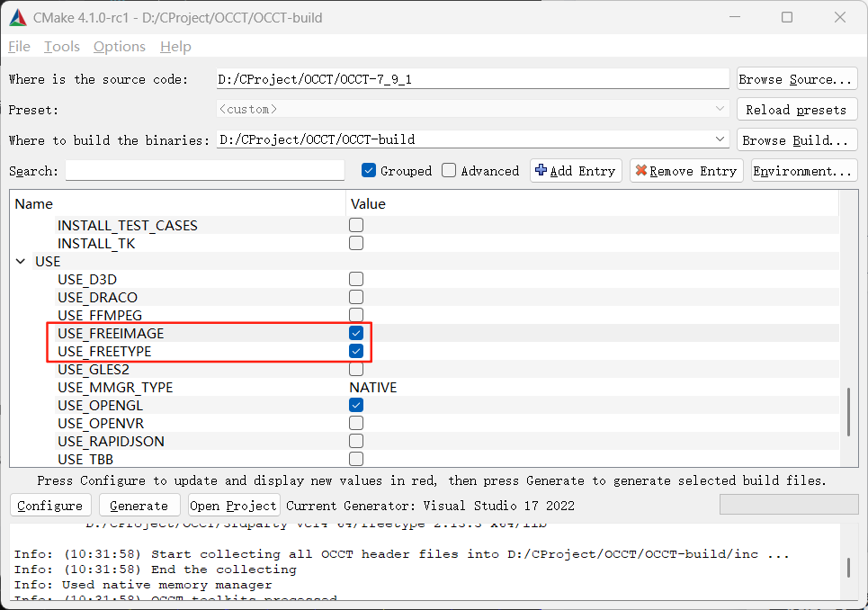
Task: Check the INSTALL_TEST_CASES checkbox
Action: pos(356,225)
